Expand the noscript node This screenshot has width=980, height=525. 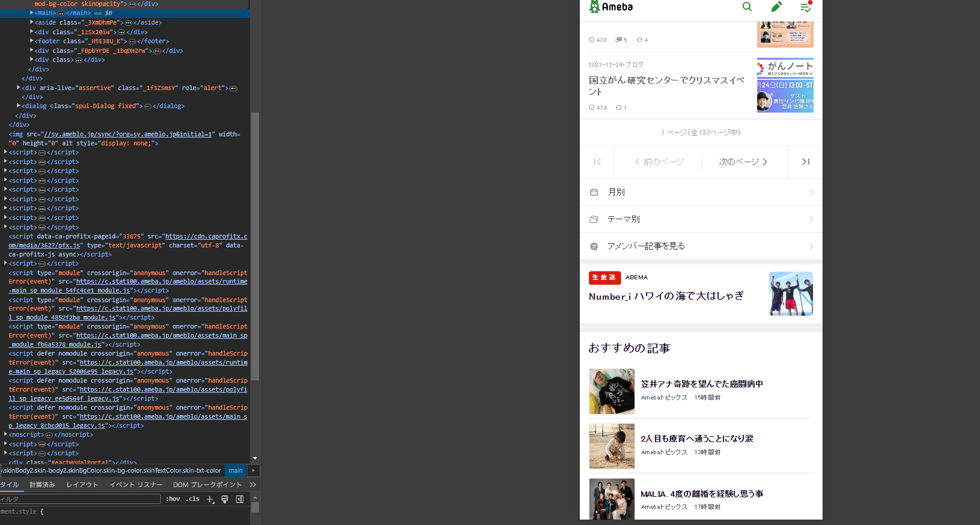coord(6,434)
